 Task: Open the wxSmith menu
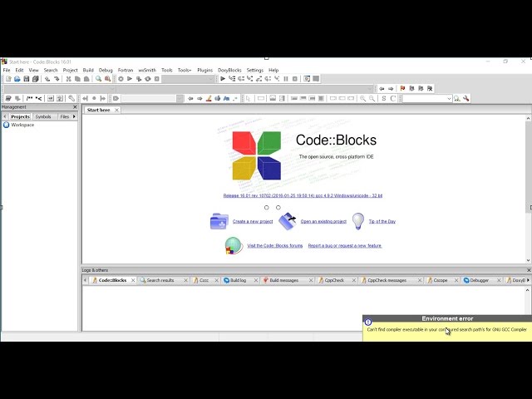[x=147, y=70]
